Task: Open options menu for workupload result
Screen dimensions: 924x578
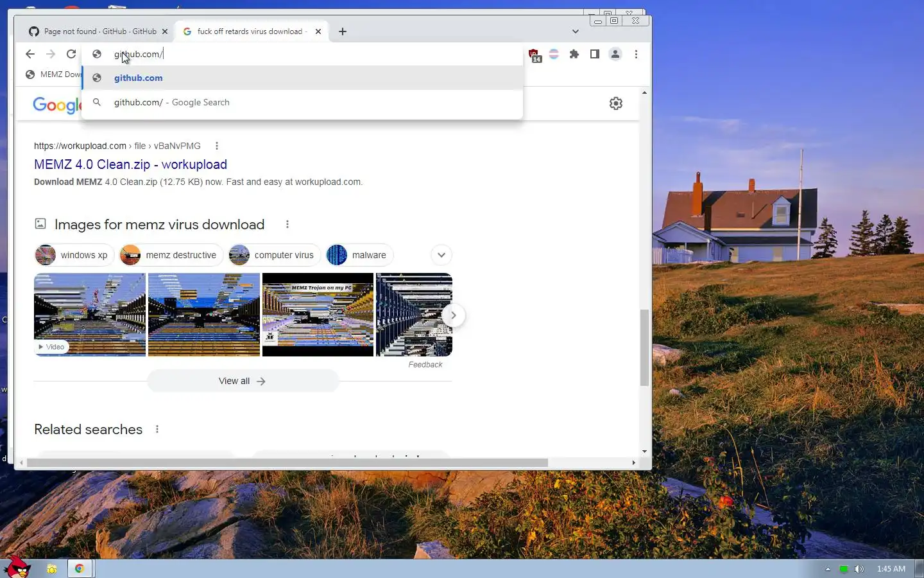Action: point(217,146)
